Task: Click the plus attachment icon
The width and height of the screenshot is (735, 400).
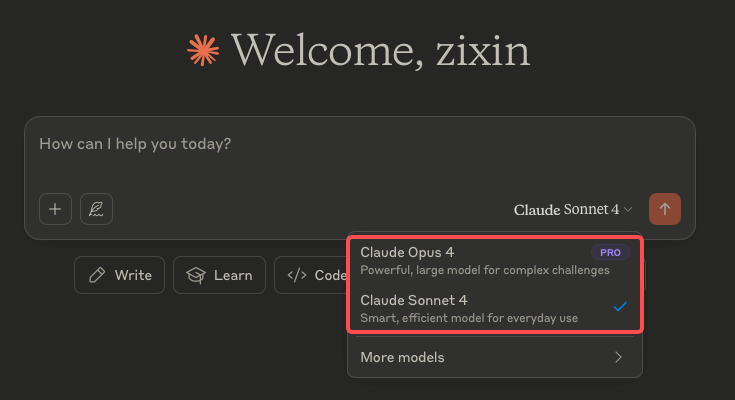Action: [55, 209]
